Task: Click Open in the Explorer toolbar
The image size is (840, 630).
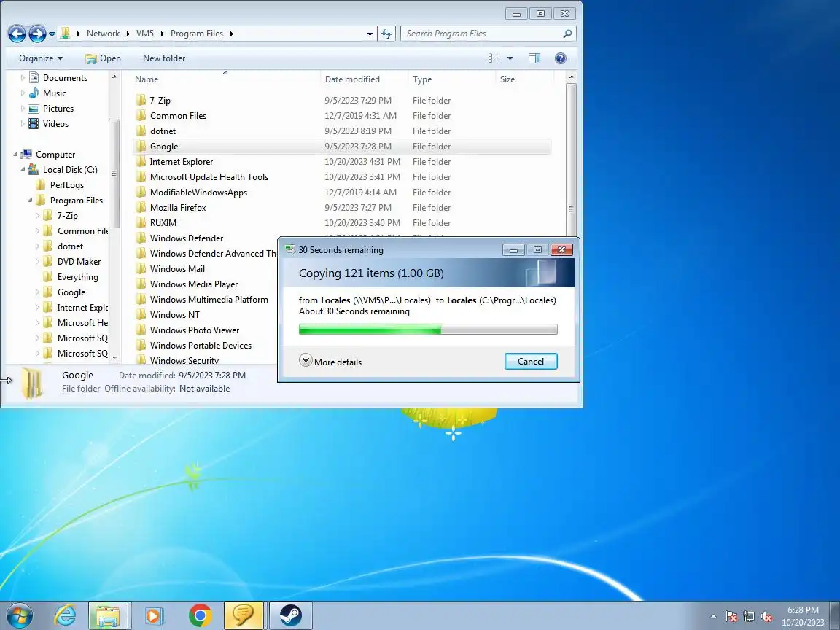Action: point(104,58)
